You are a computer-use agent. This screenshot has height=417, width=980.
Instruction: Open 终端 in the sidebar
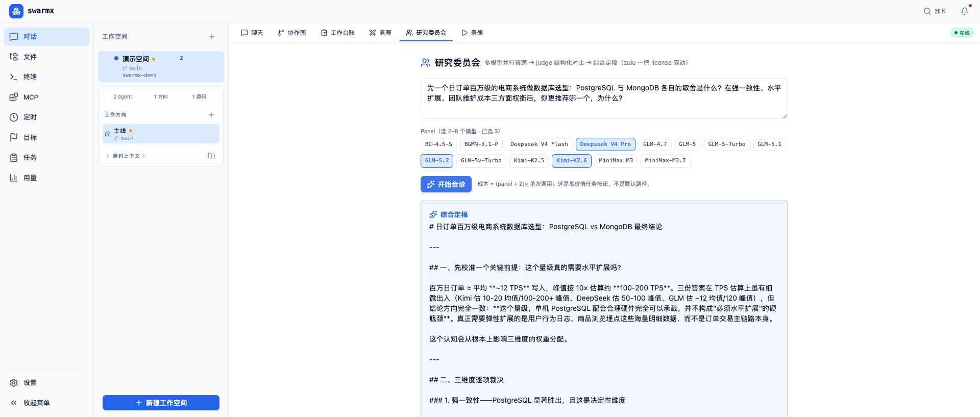[46, 77]
